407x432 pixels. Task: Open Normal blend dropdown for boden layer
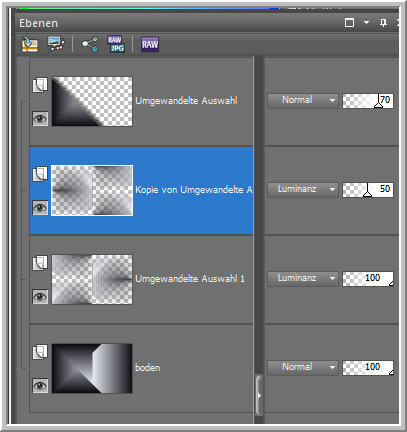tap(303, 367)
